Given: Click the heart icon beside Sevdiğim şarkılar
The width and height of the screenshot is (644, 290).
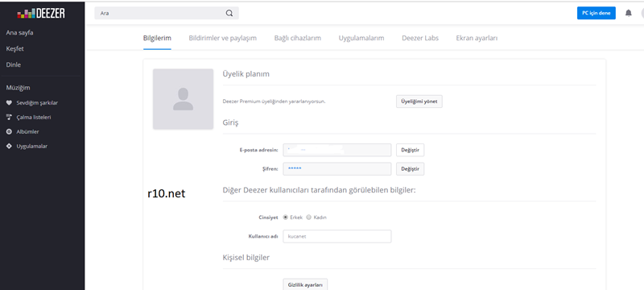Looking at the screenshot, I should [x=9, y=102].
